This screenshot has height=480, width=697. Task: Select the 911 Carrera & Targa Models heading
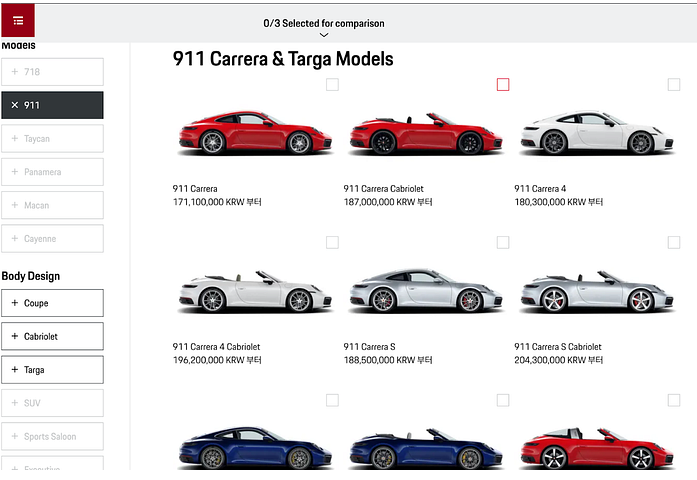[283, 59]
